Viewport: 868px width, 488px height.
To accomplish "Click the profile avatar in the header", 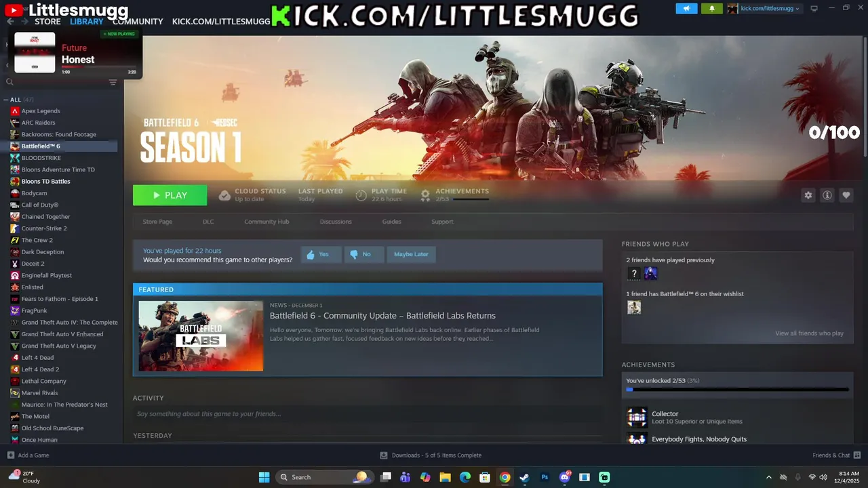I will point(732,8).
